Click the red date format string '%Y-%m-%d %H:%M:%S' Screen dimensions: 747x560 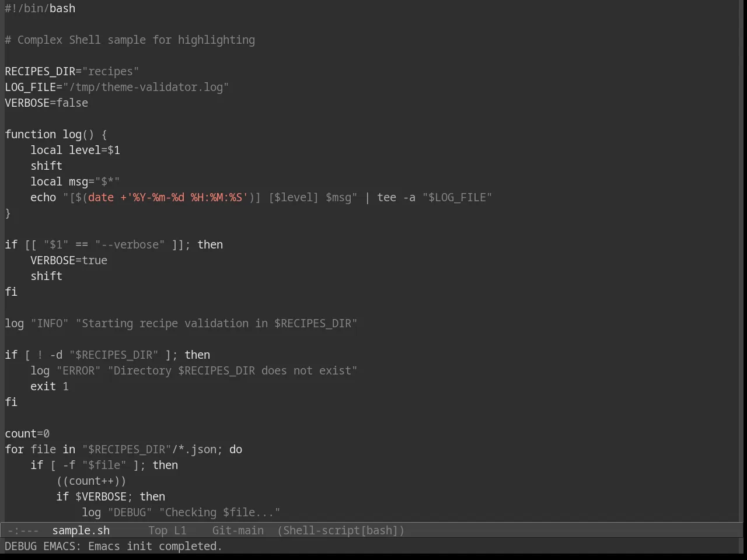(x=187, y=198)
